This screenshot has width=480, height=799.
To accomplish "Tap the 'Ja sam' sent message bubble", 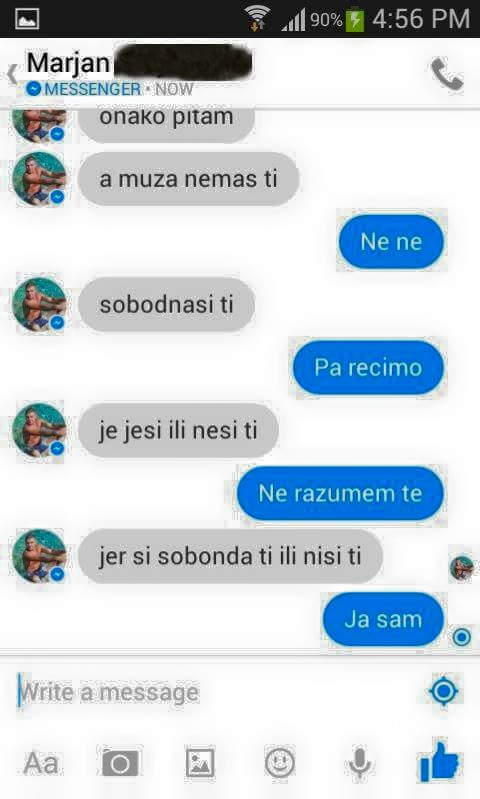I will (383, 619).
